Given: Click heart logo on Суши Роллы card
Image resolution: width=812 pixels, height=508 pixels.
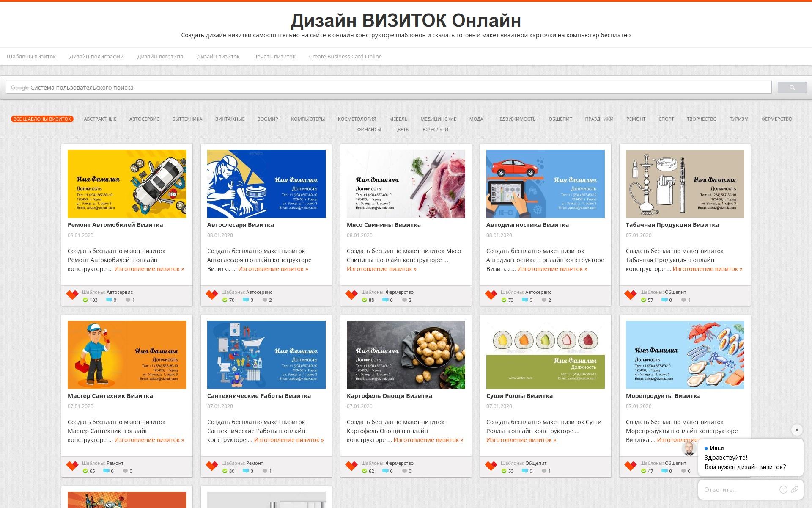Looking at the screenshot, I should click(x=491, y=466).
